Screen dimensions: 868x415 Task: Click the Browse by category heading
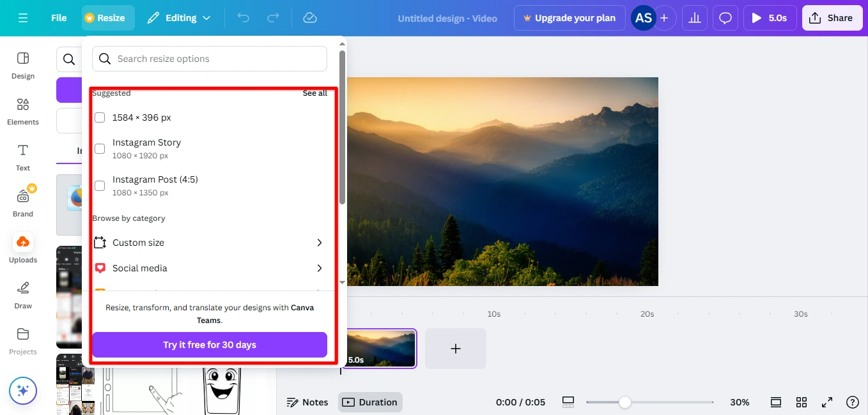(x=128, y=218)
